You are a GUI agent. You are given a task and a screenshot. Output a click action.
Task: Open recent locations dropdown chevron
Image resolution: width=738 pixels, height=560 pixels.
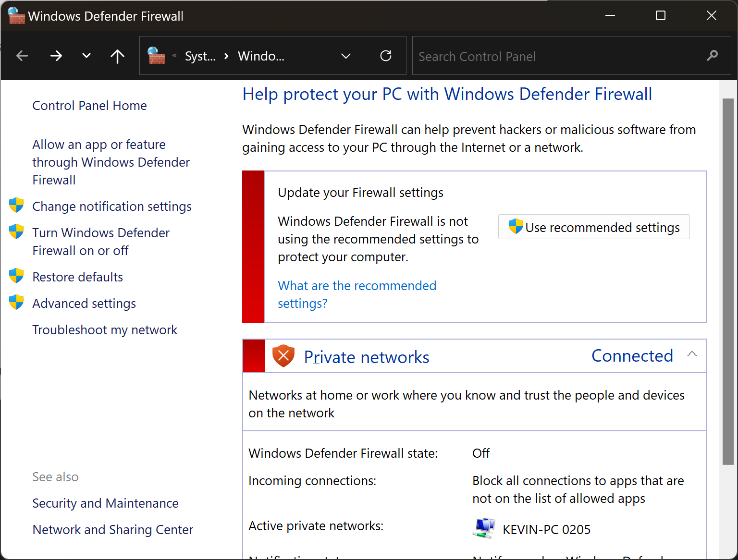86,56
